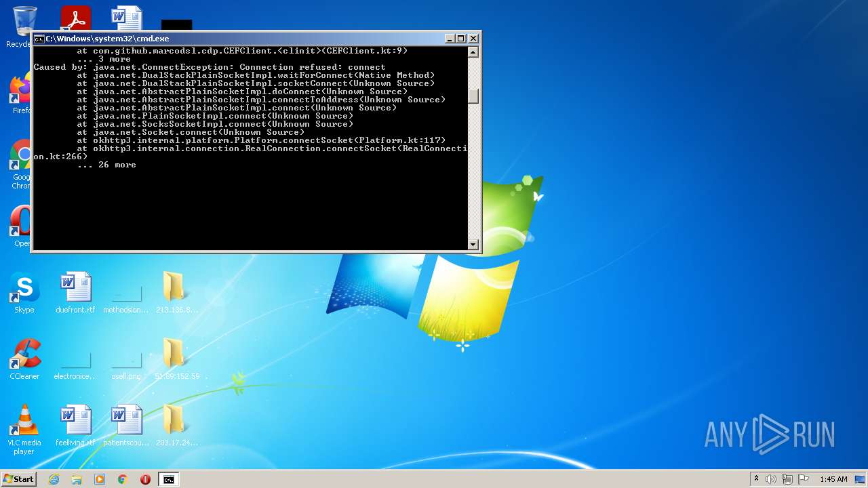Open the volume control tray icon
868x488 pixels.
tap(771, 479)
